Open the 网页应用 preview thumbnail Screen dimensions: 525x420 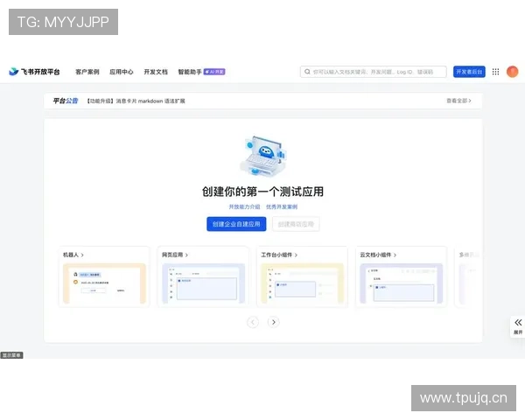click(x=204, y=283)
